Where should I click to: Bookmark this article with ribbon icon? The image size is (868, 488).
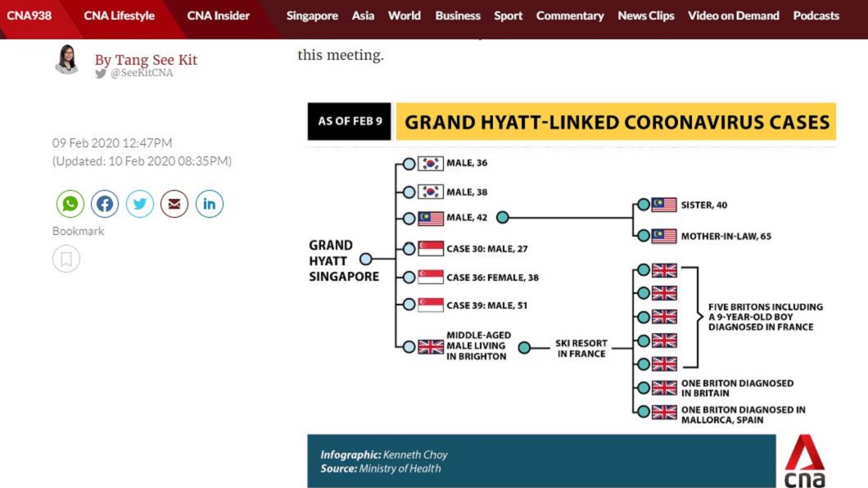coord(66,259)
